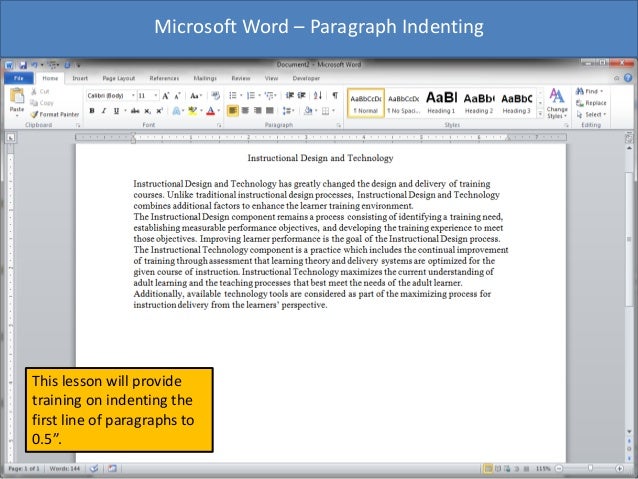Click the font color icon
This screenshot has height=479, width=638.
click(211, 111)
